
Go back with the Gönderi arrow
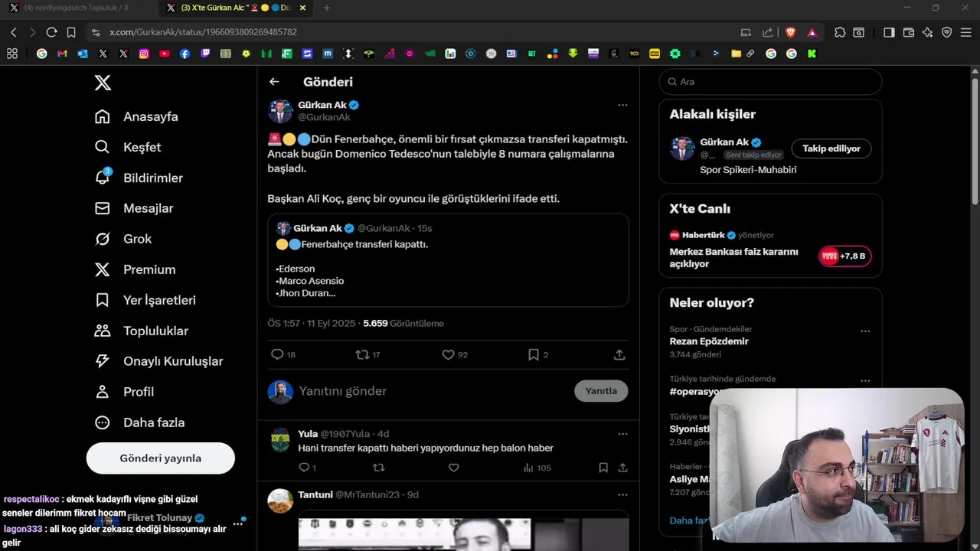[274, 82]
